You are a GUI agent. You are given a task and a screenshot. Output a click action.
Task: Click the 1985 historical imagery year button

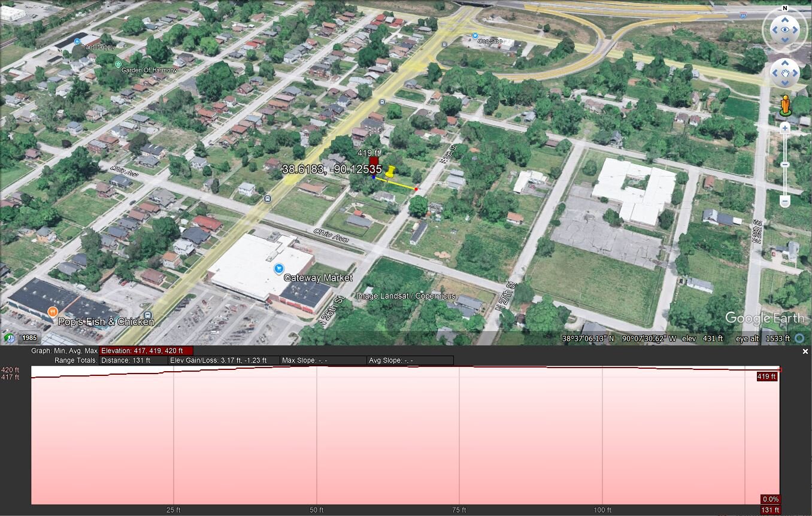(29, 338)
